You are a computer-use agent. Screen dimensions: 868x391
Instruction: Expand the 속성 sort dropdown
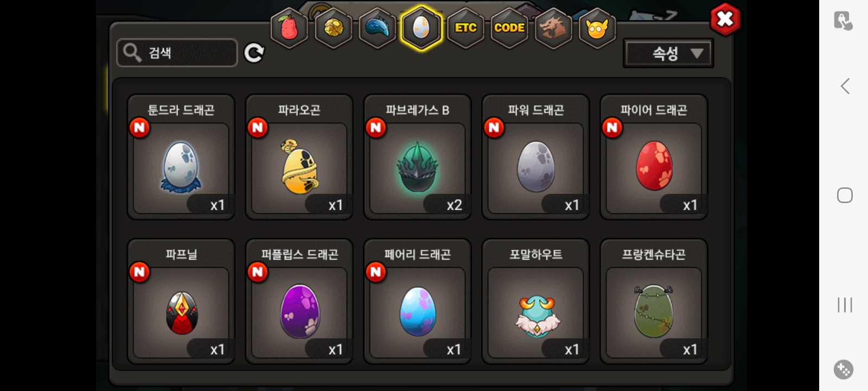point(668,53)
